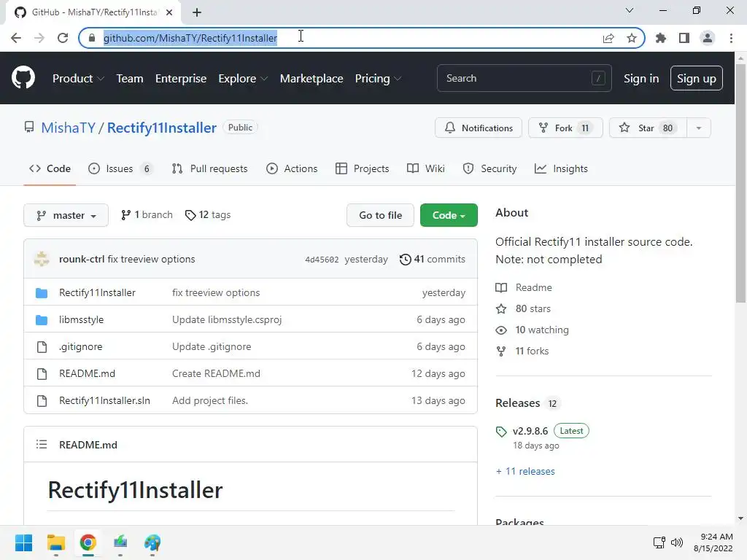Click the GitHub Octocat logo
The height and width of the screenshot is (560, 747).
pyautogui.click(x=23, y=78)
